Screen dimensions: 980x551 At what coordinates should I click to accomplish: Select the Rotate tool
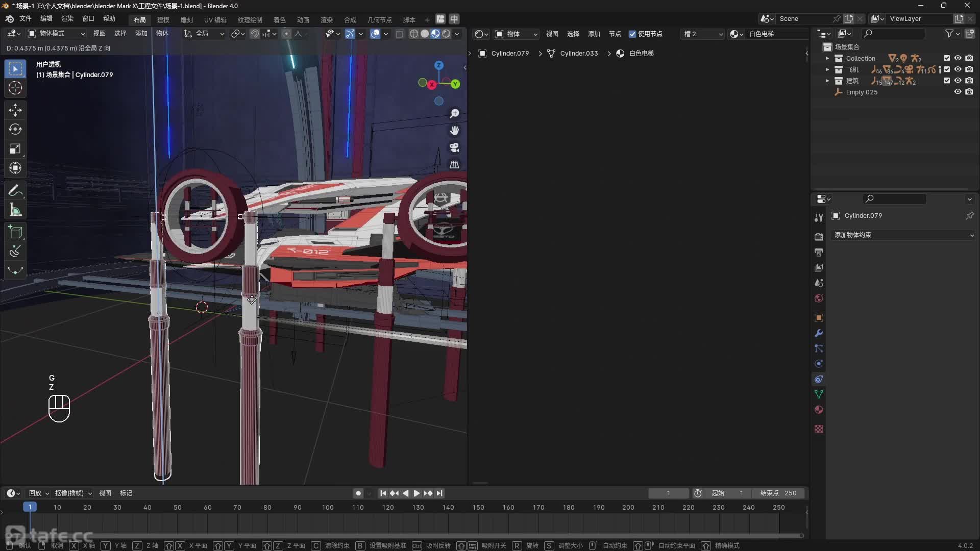(15, 129)
